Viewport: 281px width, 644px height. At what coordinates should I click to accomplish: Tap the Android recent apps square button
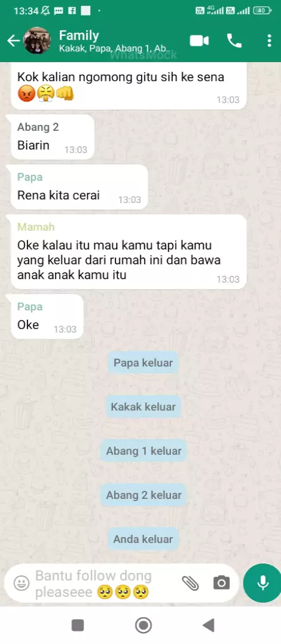(x=78, y=625)
